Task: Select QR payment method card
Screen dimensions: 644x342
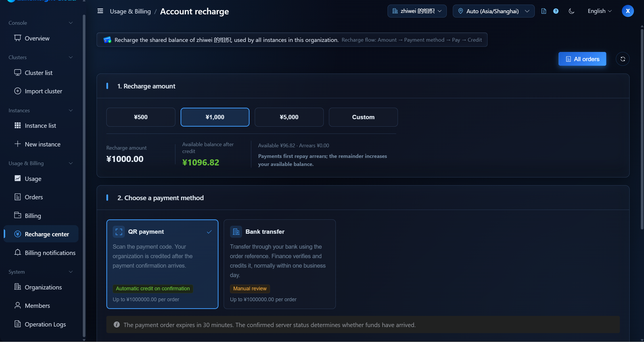Action: pos(162,264)
